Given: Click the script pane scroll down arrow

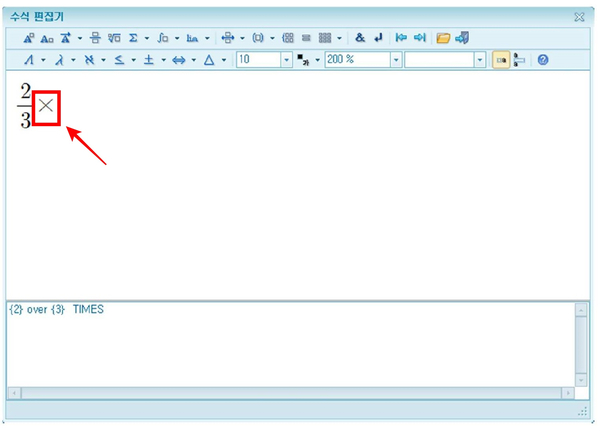Looking at the screenshot, I should [x=581, y=380].
